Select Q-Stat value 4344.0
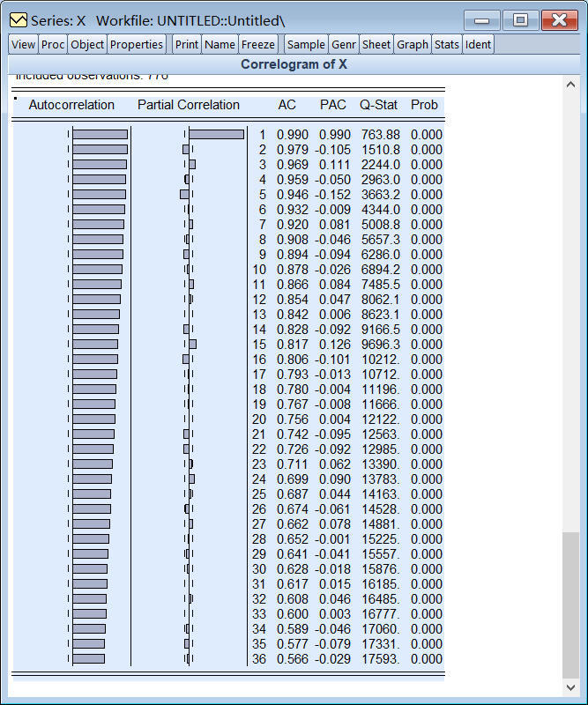Image resolution: width=588 pixels, height=705 pixels. 381,210
